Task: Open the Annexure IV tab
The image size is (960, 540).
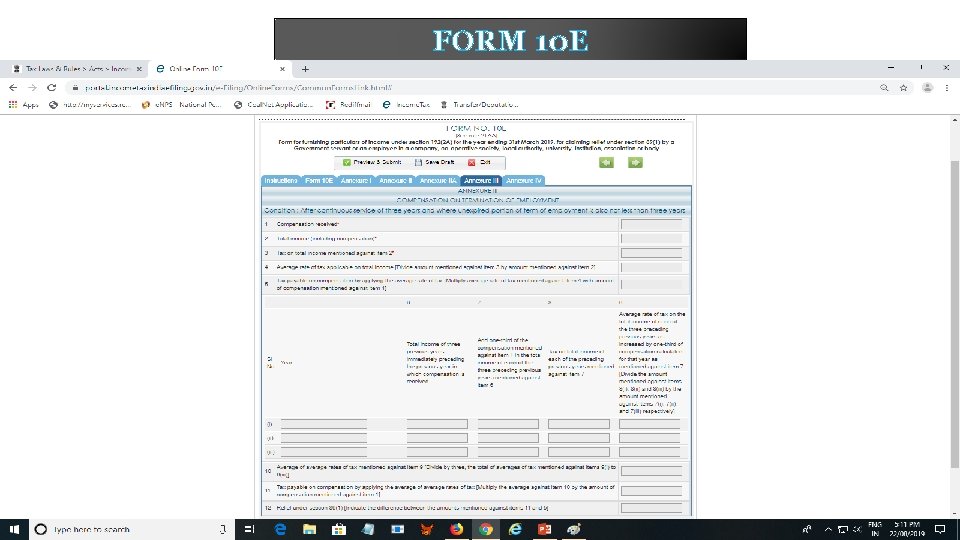Action: 523,181
